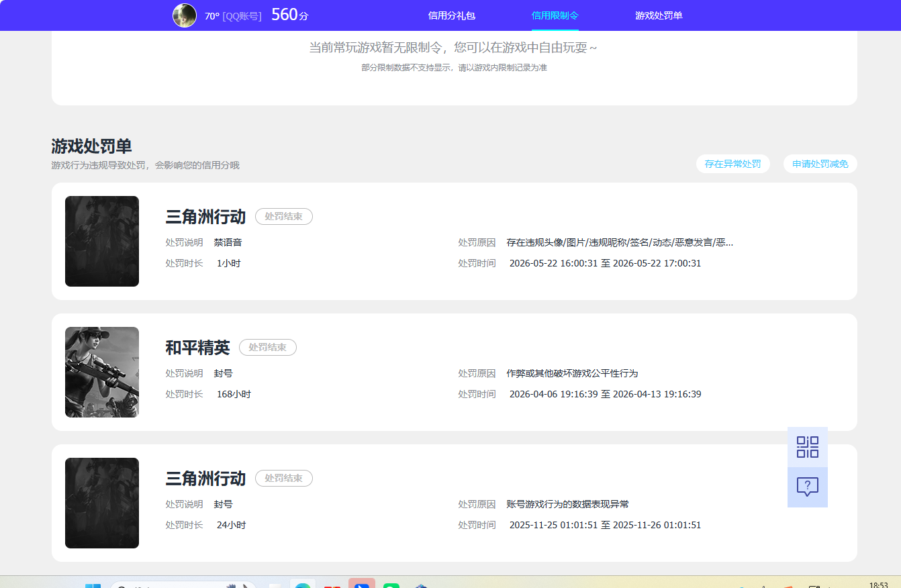Switch to 信用分礼包 tab
901x588 pixels.
(x=452, y=15)
